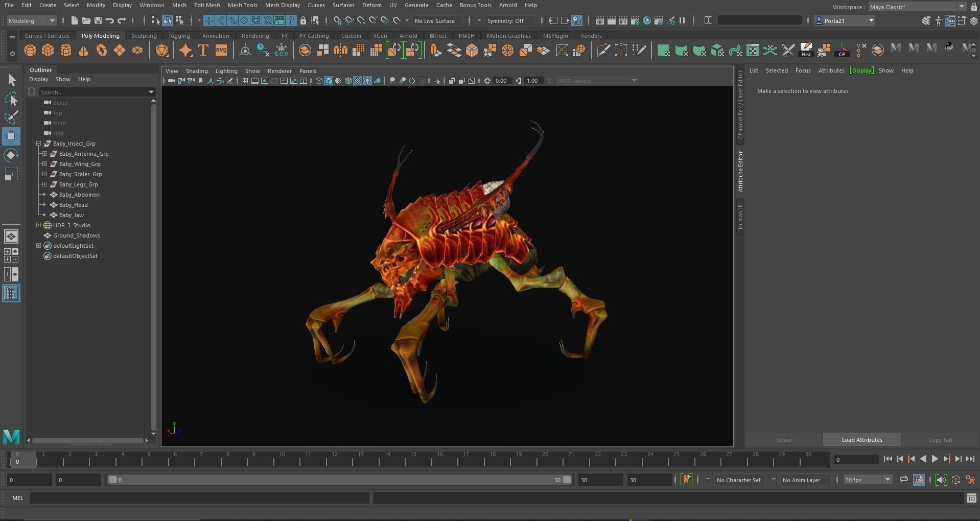Create a polygon cylinder from shelf
Screen dimensions: 980x521
[x=66, y=50]
